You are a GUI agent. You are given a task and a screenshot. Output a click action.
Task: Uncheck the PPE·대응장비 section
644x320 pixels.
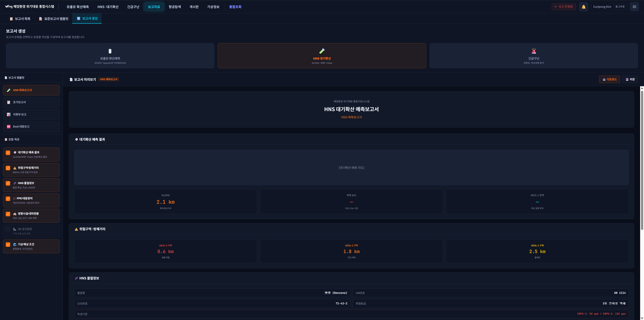[8, 199]
